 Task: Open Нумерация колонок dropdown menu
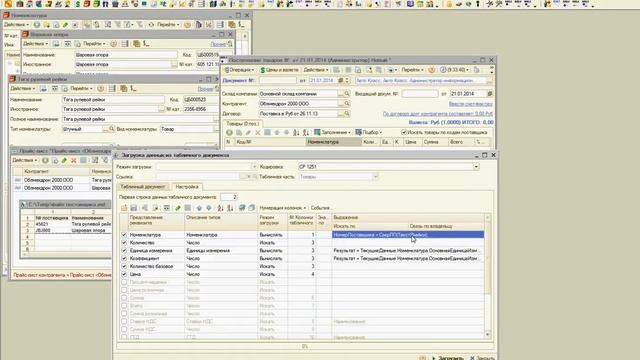[282, 208]
